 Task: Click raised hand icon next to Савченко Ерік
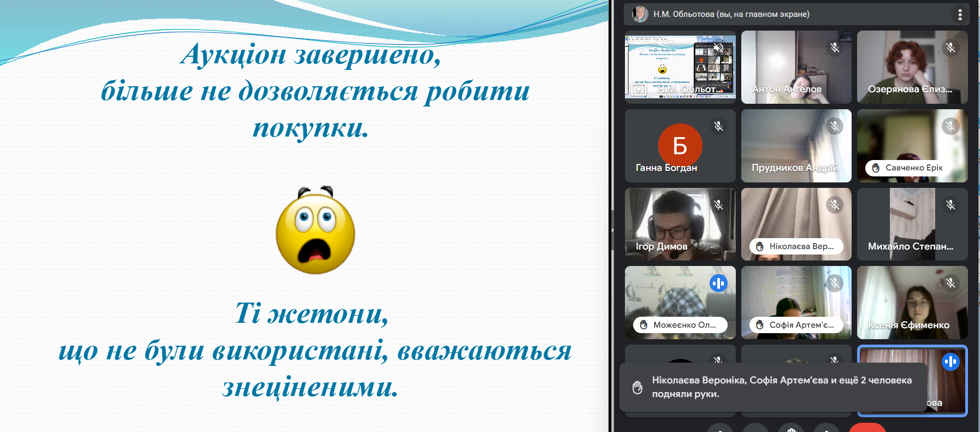pyautogui.click(x=876, y=168)
